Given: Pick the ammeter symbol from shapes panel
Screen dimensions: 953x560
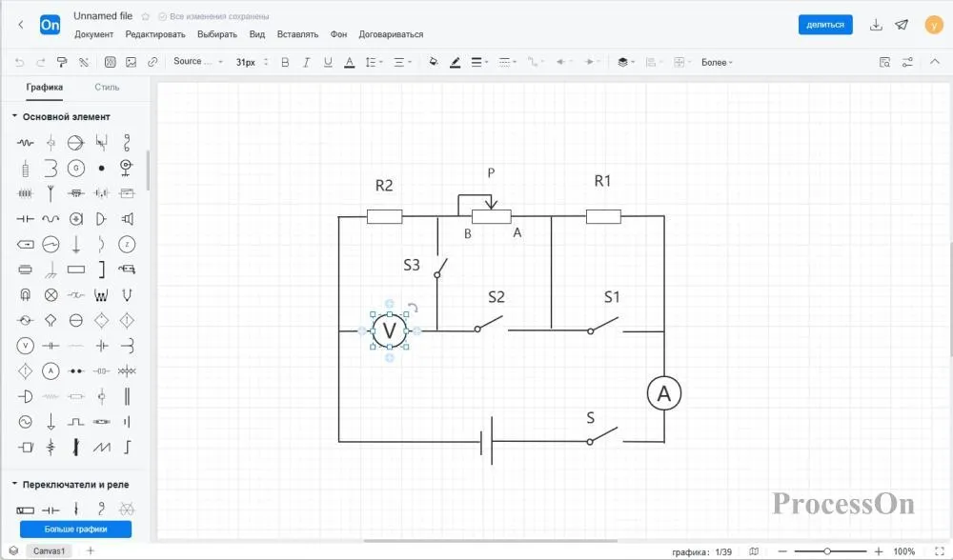Looking at the screenshot, I should pos(51,370).
